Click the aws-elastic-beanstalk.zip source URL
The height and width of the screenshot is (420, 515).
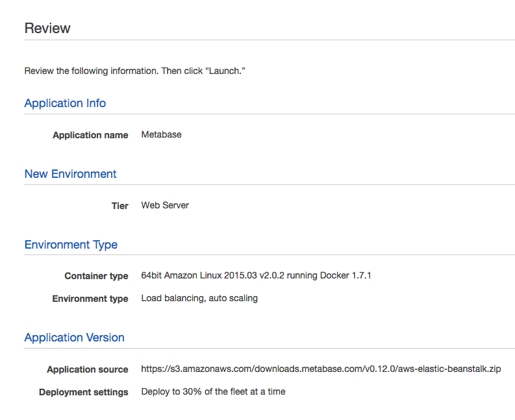321,369
